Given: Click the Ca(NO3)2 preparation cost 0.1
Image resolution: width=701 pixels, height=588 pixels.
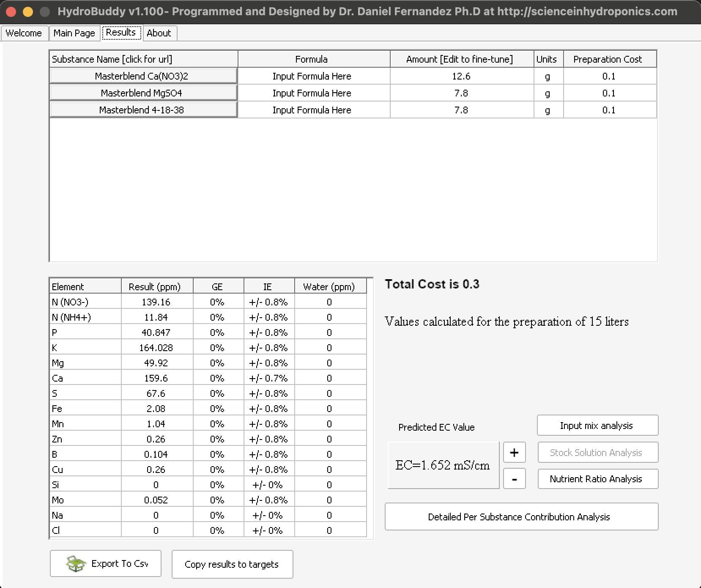Looking at the screenshot, I should click(610, 76).
